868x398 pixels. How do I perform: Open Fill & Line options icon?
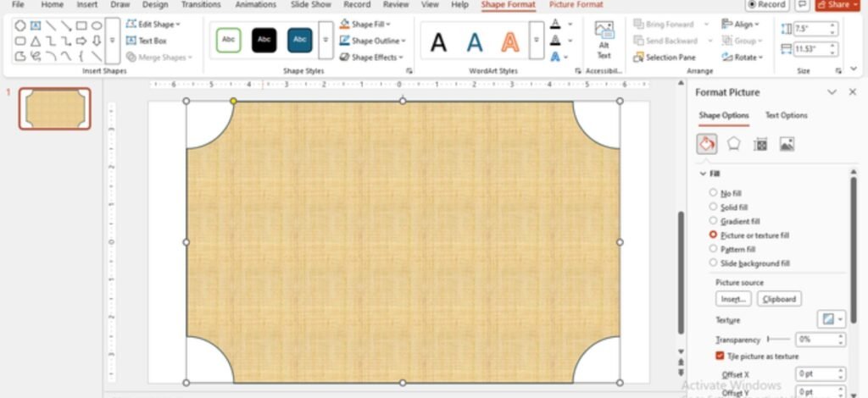(706, 144)
